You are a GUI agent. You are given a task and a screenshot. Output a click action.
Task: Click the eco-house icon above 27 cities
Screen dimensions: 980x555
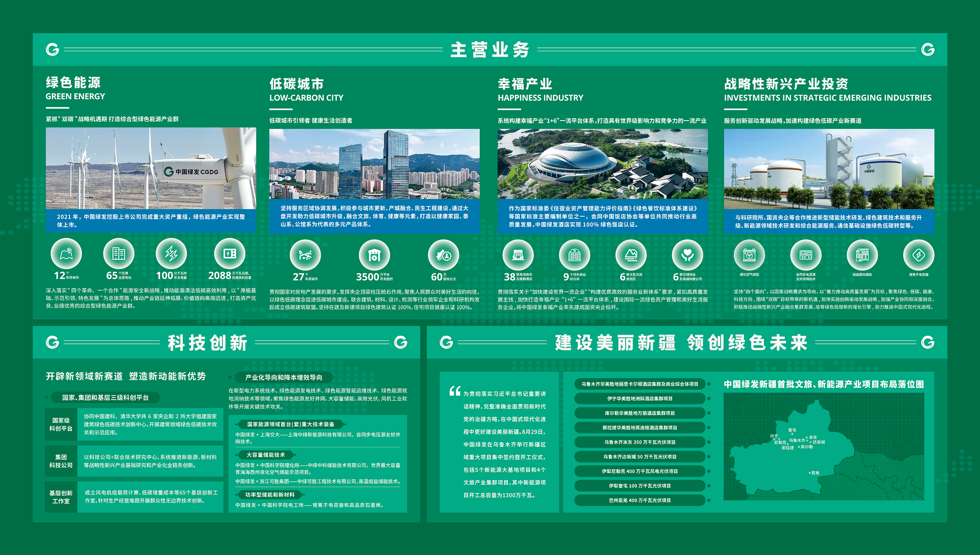pyautogui.click(x=305, y=255)
